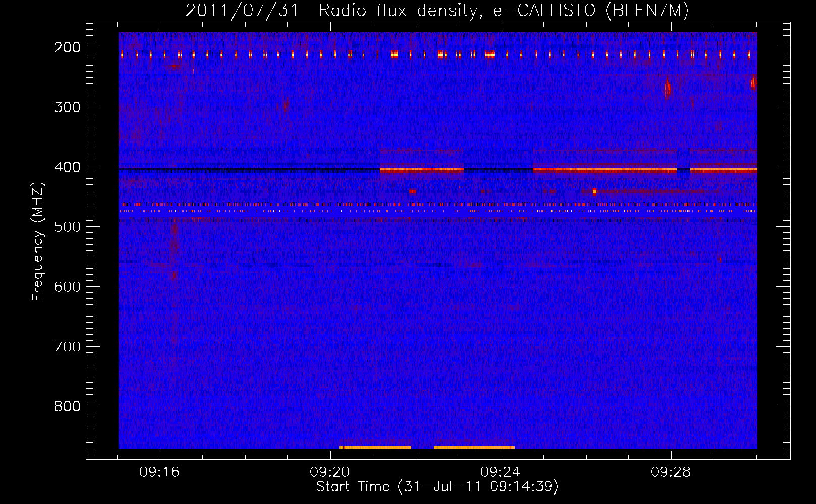Screen dimensions: 816x504
Task: Click the '09:20' time tick label
Action: coord(330,472)
